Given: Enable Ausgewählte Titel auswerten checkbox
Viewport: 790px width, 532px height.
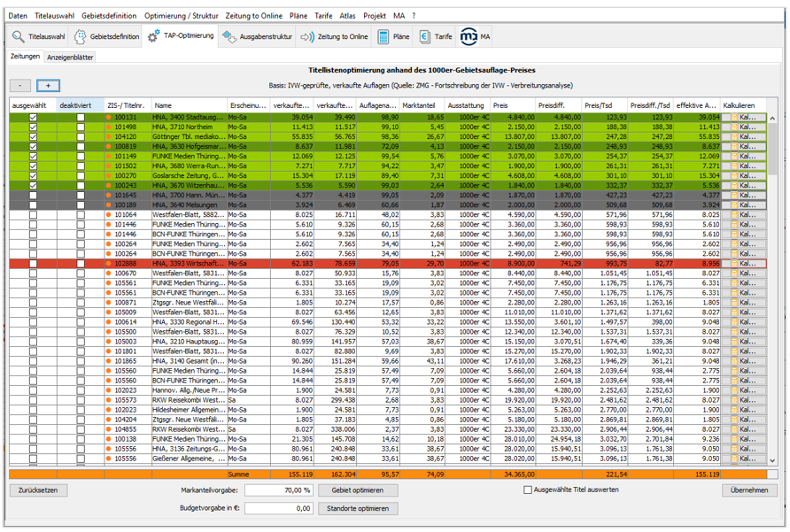Looking at the screenshot, I should [528, 490].
